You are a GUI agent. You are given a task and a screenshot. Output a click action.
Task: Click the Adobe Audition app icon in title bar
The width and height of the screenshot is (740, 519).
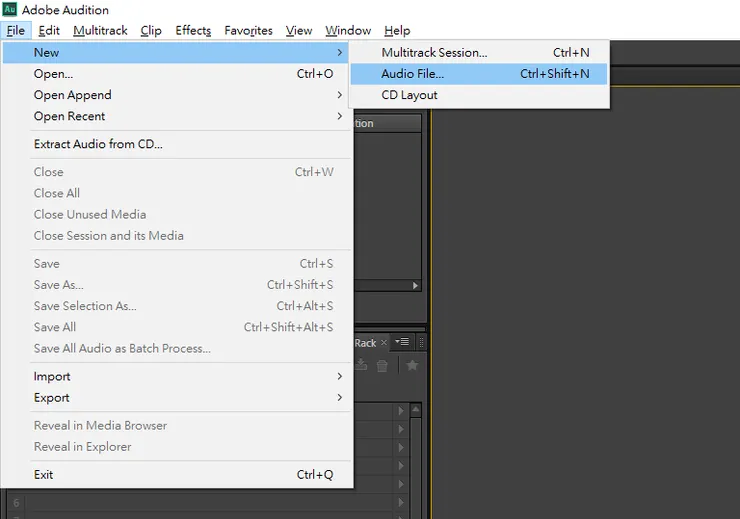(9, 9)
